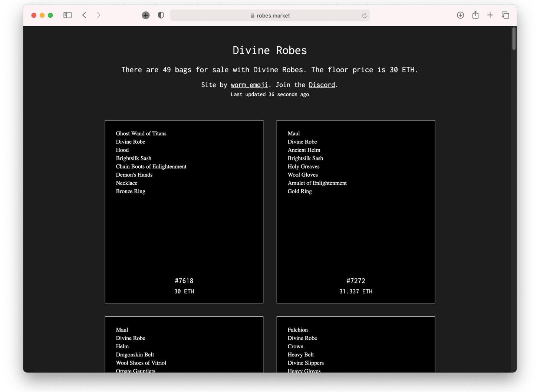Select bag #7272 card priced 31.337 ETH
This screenshot has height=392, width=540.
[356, 212]
